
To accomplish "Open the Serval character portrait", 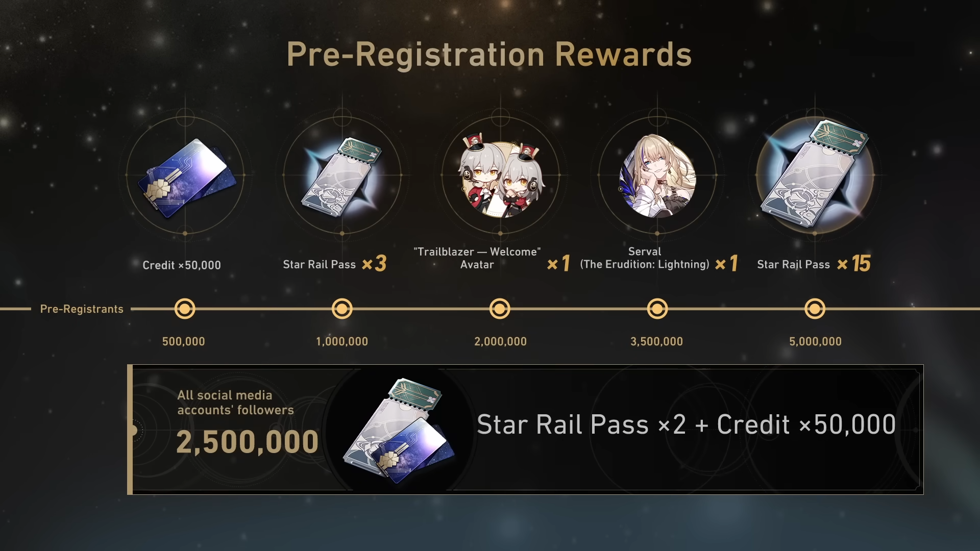I will click(657, 176).
